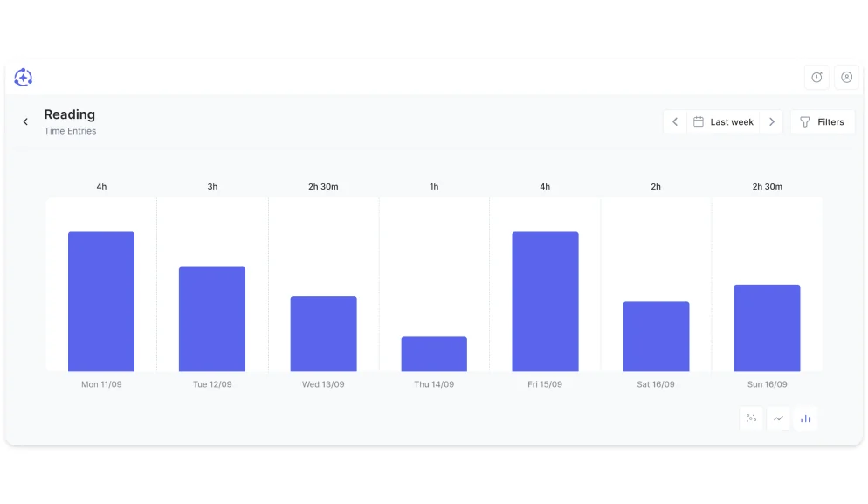
Task: Go back using the left arrow
Action: point(25,122)
